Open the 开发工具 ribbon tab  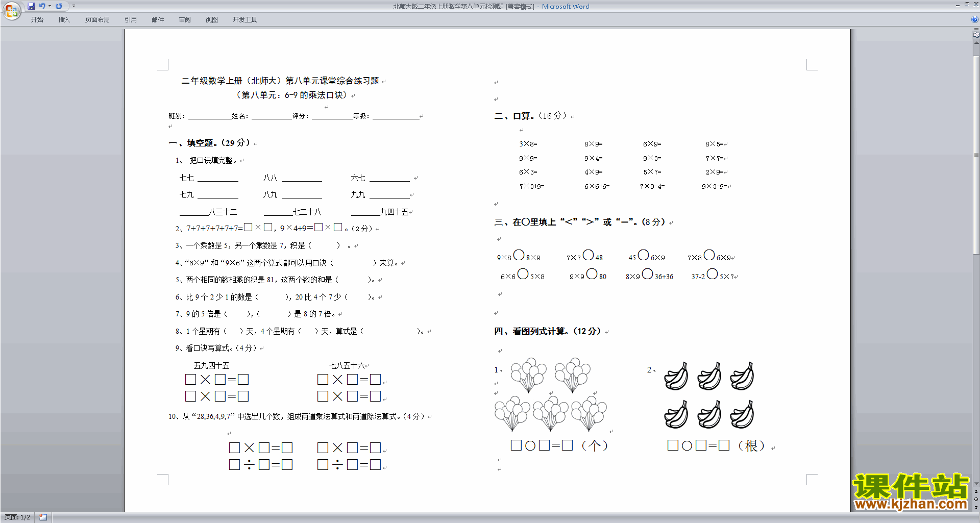click(x=245, y=20)
